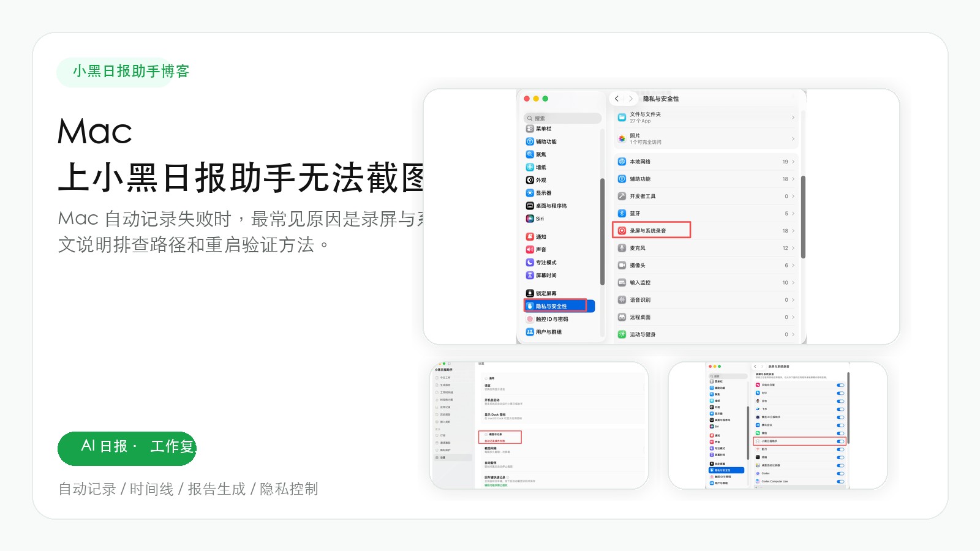Expand chevron on 语音识别 row

pyautogui.click(x=793, y=300)
